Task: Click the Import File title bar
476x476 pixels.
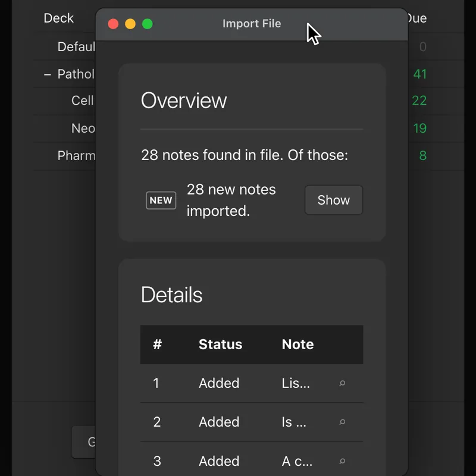Action: click(x=252, y=24)
